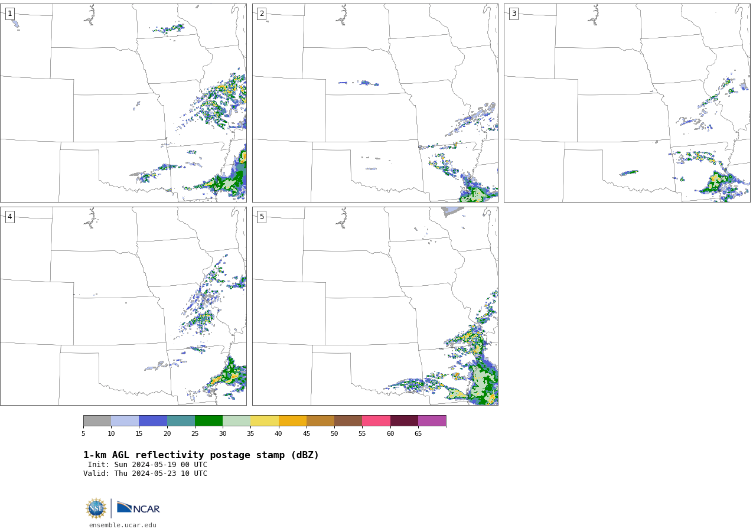This screenshot has width=756, height=532.
Task: Click the maroon 60-65 dBZ swatch
Action: coord(404,420)
